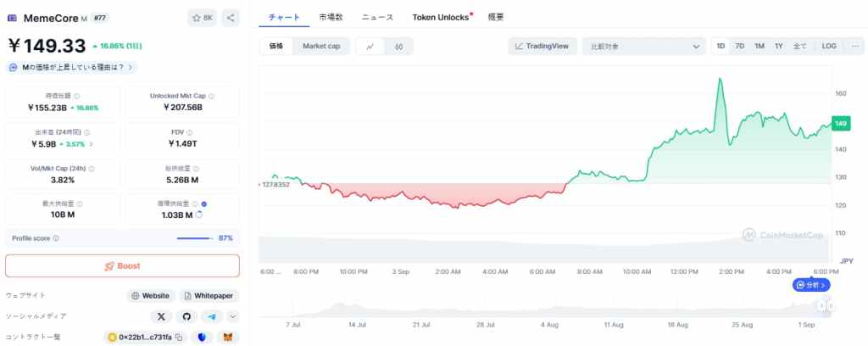Screen dimensions: 868x346
Task: Click the info icon beside 循環供給量
Action: coord(196,204)
